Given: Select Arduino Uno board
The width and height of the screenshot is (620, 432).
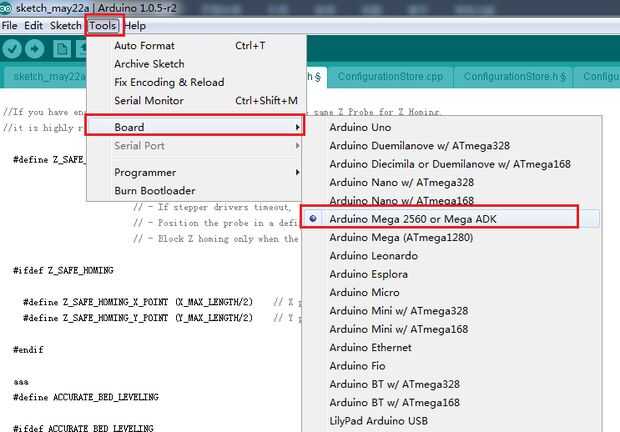Looking at the screenshot, I should tap(451, 127).
